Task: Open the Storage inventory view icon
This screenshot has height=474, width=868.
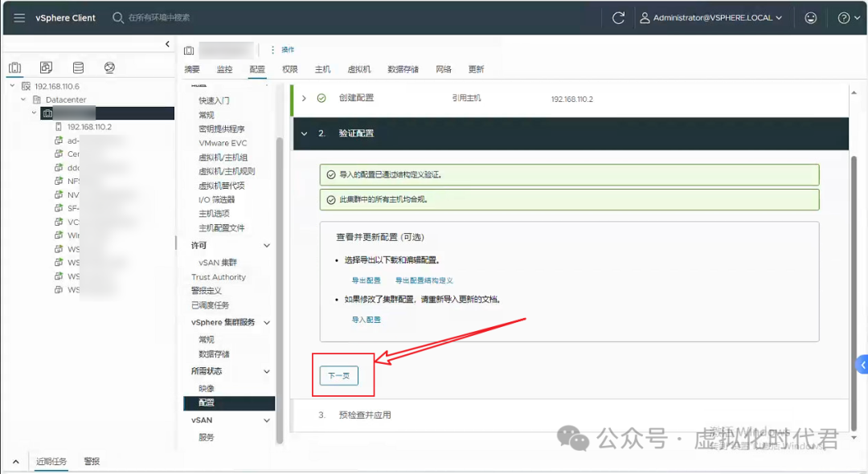Action: tap(77, 67)
